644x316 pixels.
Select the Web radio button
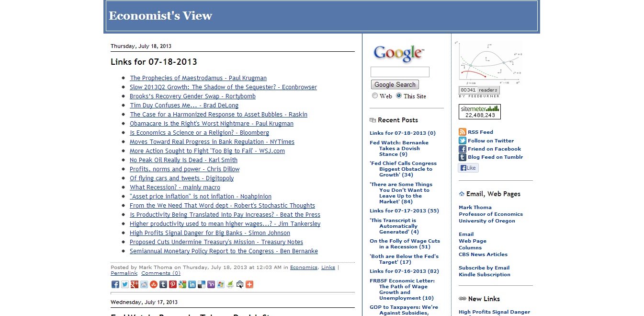tap(375, 96)
